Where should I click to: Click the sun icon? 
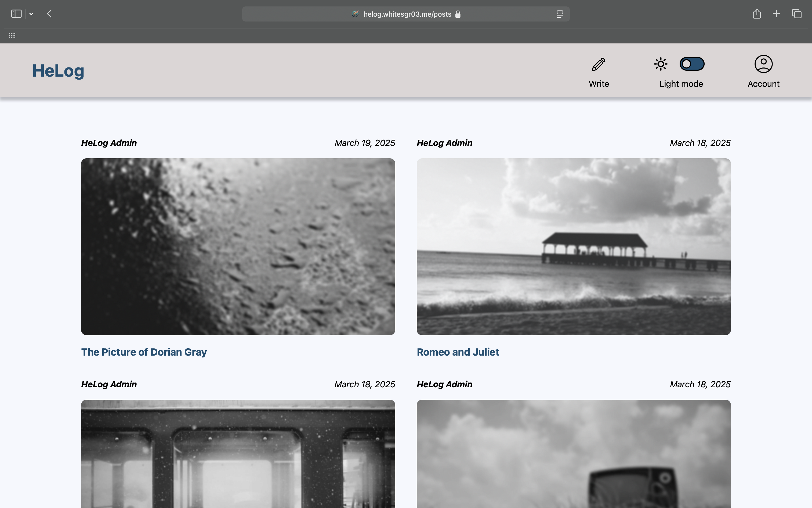(660, 64)
